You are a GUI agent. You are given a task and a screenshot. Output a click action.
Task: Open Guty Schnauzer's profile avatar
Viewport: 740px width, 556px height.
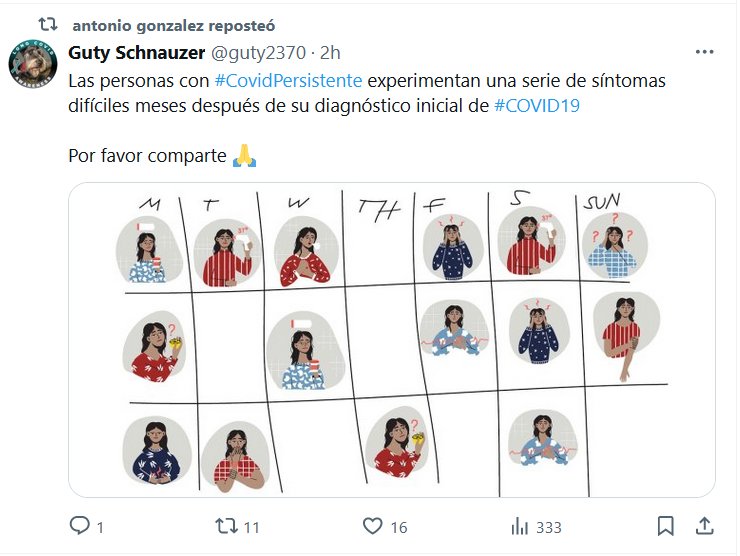point(32,63)
